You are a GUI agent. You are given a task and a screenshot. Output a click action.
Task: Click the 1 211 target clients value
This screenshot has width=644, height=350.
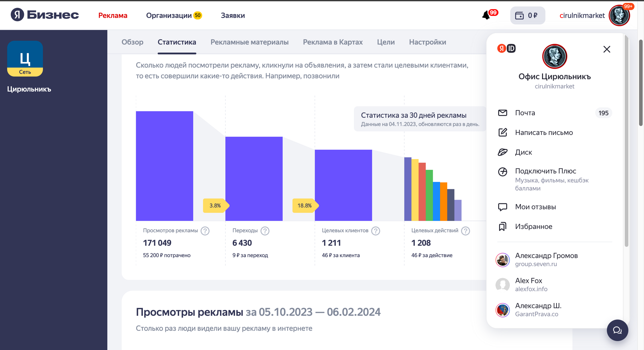(331, 243)
